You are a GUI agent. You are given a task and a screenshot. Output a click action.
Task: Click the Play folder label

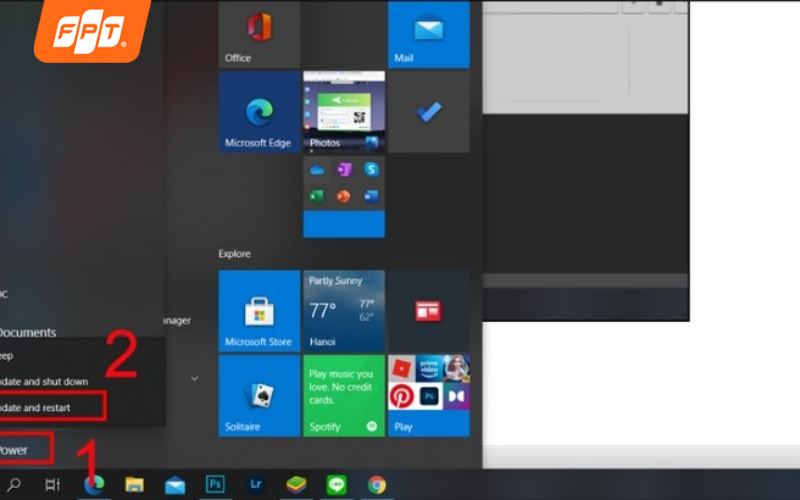(403, 427)
